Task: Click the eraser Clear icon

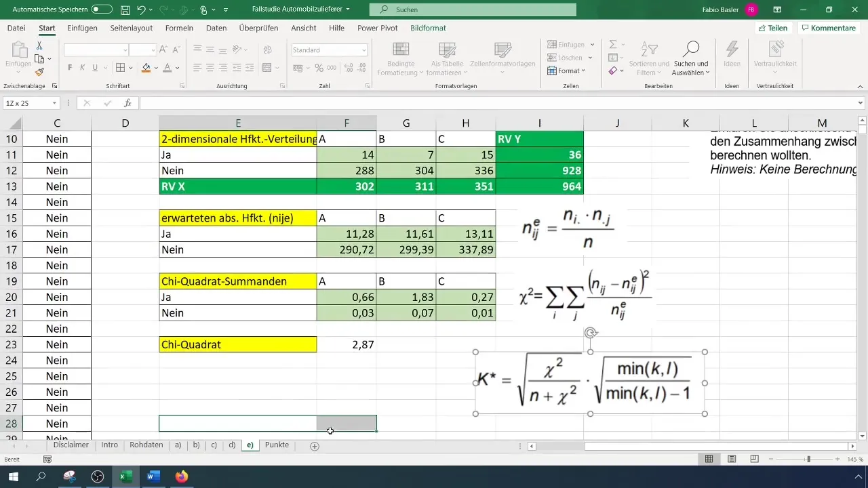Action: click(612, 70)
